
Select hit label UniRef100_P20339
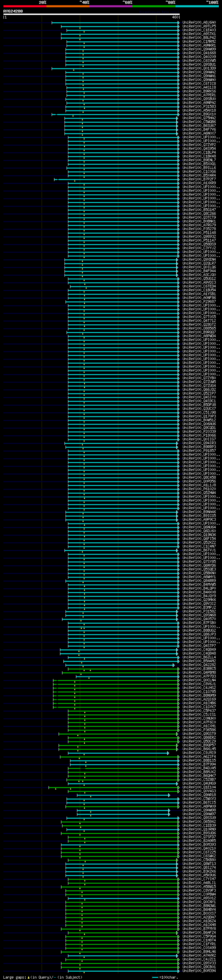[199, 432]
